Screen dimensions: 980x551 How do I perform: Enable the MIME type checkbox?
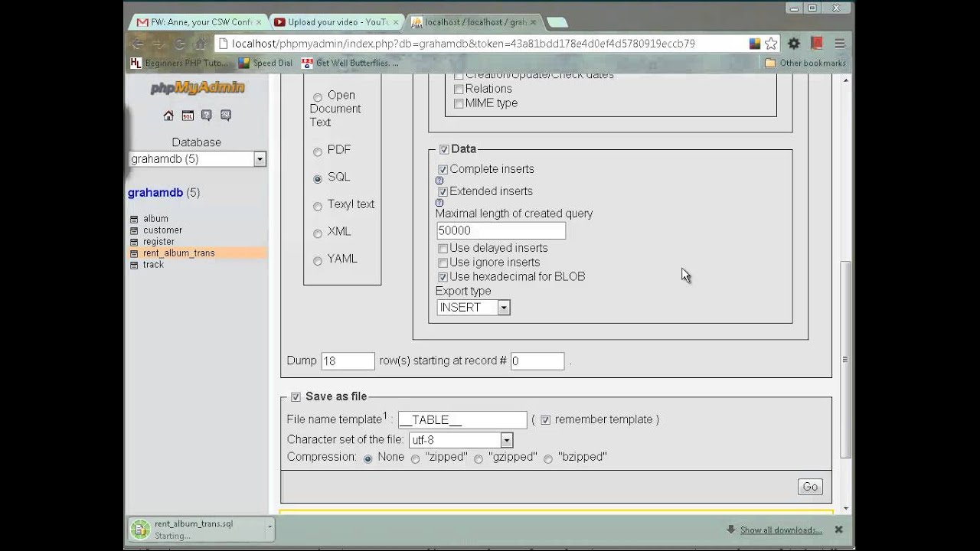coord(459,103)
